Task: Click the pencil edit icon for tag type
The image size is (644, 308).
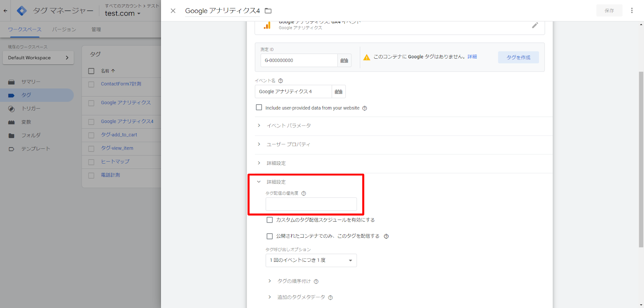Action: (x=535, y=25)
